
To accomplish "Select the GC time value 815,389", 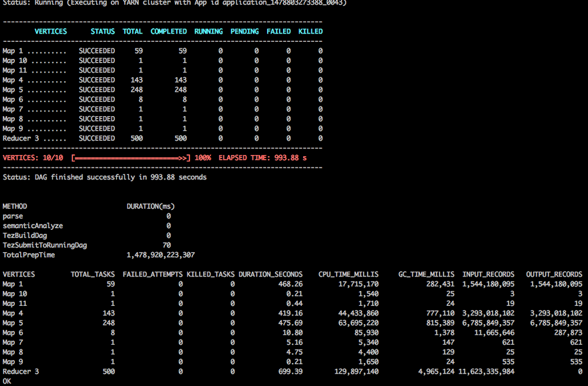I will click(440, 323).
